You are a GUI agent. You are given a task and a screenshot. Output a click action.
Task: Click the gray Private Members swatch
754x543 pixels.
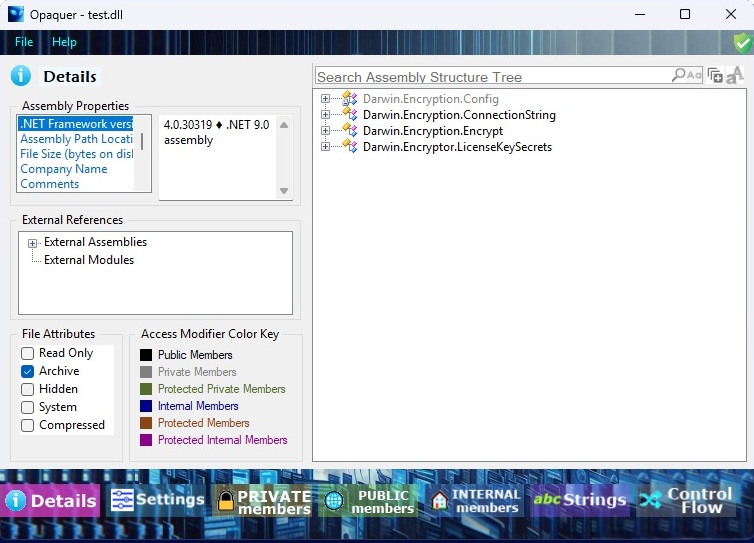(x=146, y=372)
